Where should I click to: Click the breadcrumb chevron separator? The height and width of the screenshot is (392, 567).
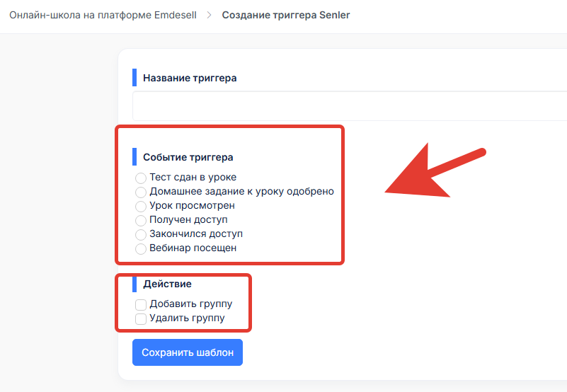click(x=209, y=15)
